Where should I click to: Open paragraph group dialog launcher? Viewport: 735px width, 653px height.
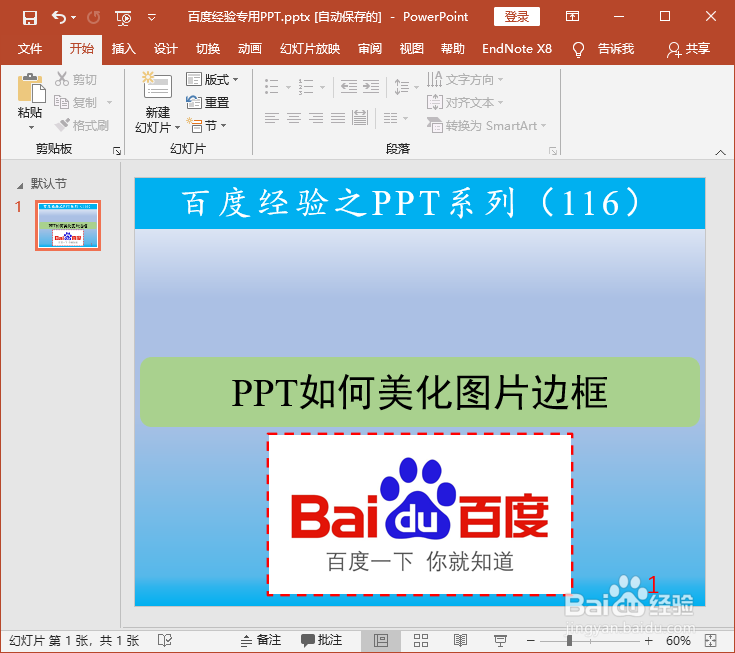[x=553, y=151]
